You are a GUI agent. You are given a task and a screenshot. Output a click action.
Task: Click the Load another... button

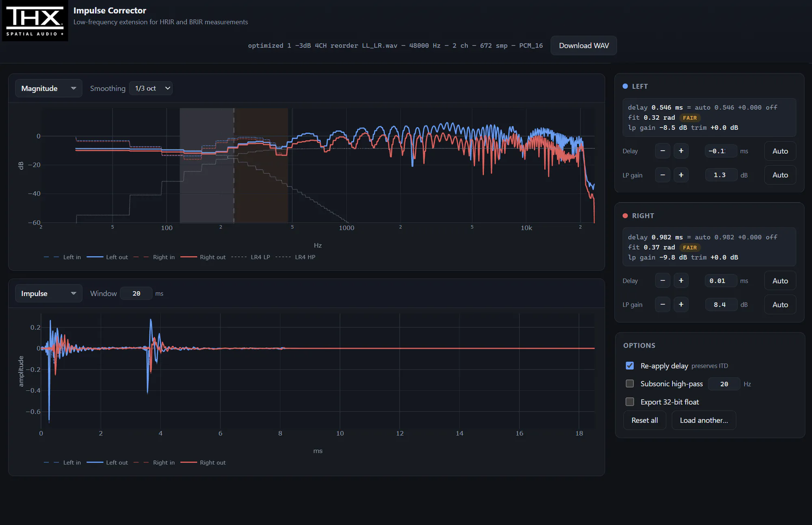[704, 420]
